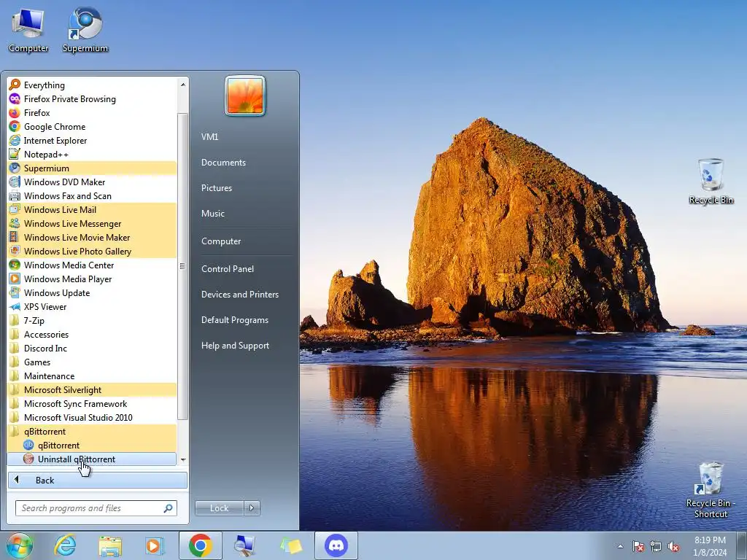Switch to Discord on taskbar

click(336, 545)
